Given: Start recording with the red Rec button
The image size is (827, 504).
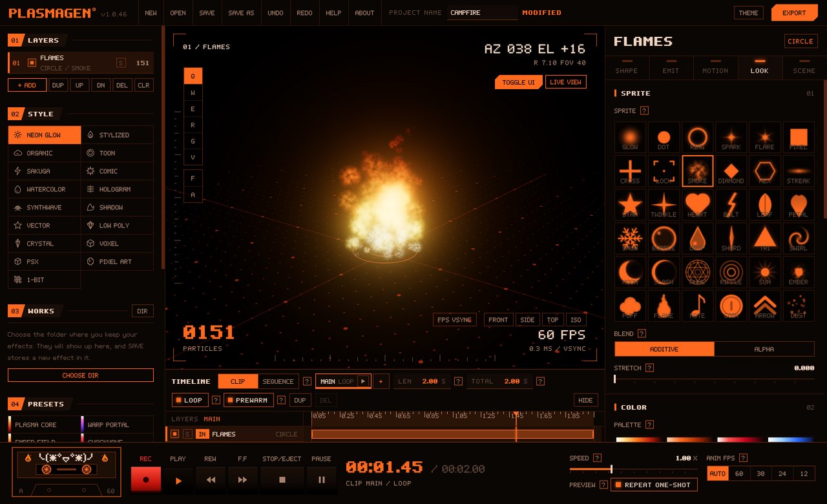Looking at the screenshot, I should click(146, 480).
